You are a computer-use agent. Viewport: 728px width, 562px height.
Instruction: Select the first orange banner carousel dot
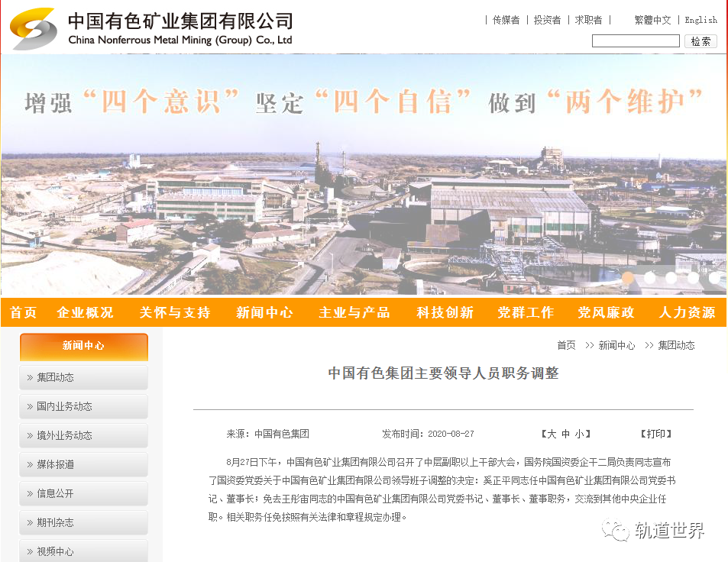click(628, 277)
